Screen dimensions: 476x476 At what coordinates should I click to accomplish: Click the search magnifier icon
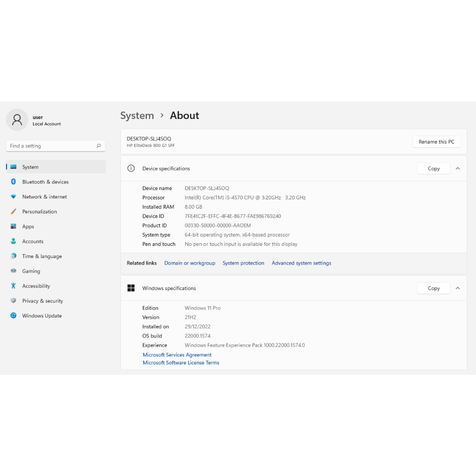click(x=99, y=146)
